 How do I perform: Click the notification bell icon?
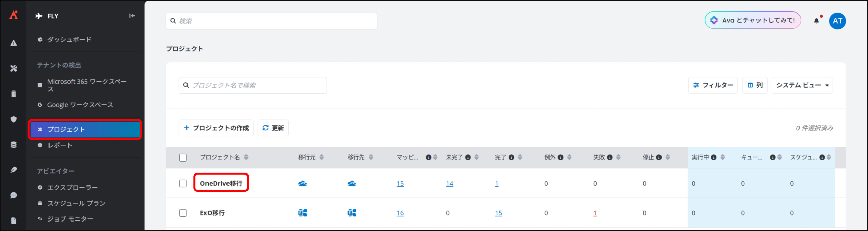[816, 21]
